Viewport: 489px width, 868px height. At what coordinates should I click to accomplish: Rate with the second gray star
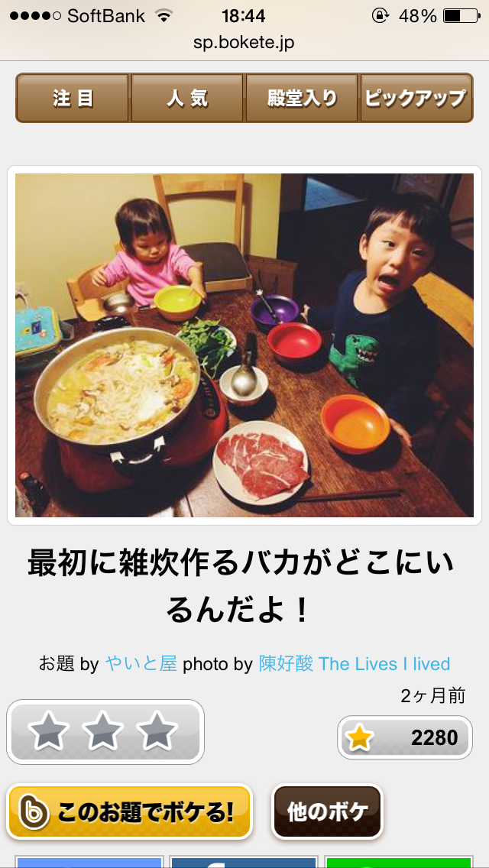(103, 732)
